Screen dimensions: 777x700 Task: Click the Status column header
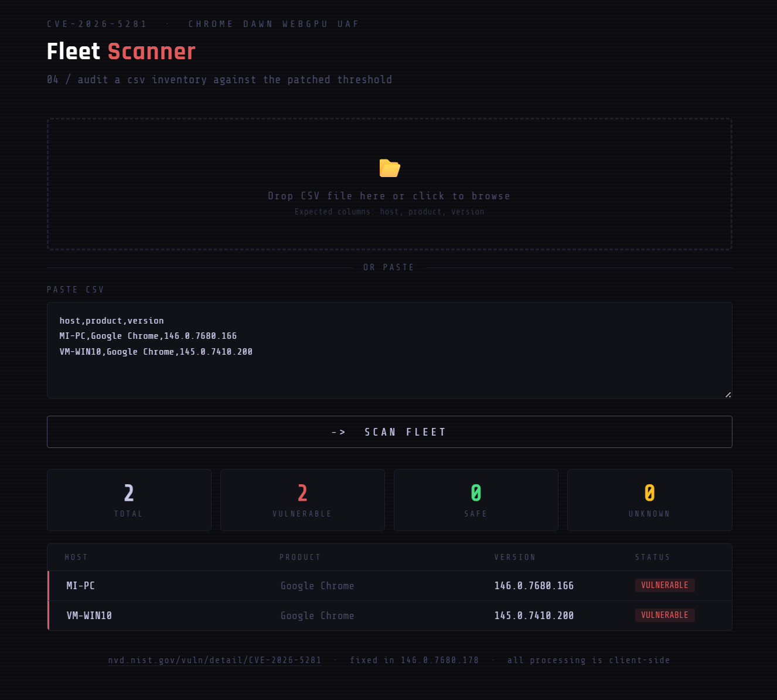(652, 557)
